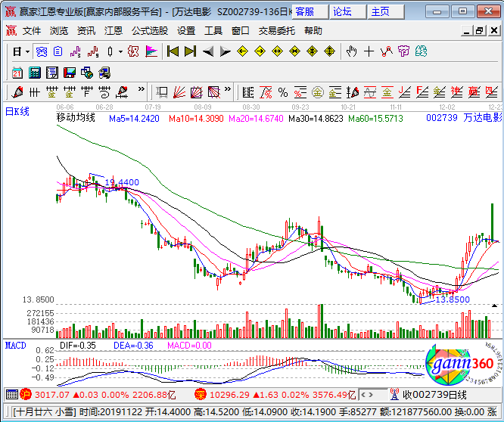Viewport: 504px width, 422px height.
Task: Click the 客服 button in the title bar
Action: pos(310,12)
